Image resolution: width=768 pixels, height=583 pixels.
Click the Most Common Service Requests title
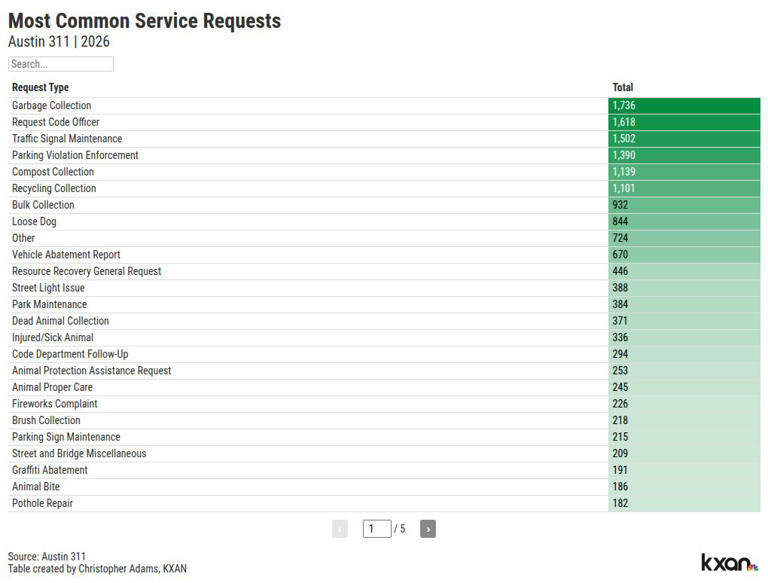[x=144, y=21]
